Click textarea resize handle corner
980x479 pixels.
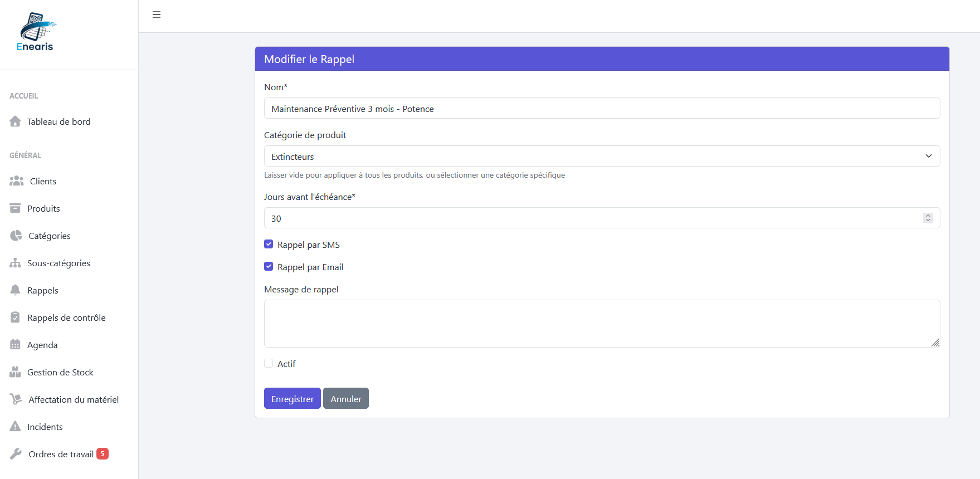click(935, 343)
